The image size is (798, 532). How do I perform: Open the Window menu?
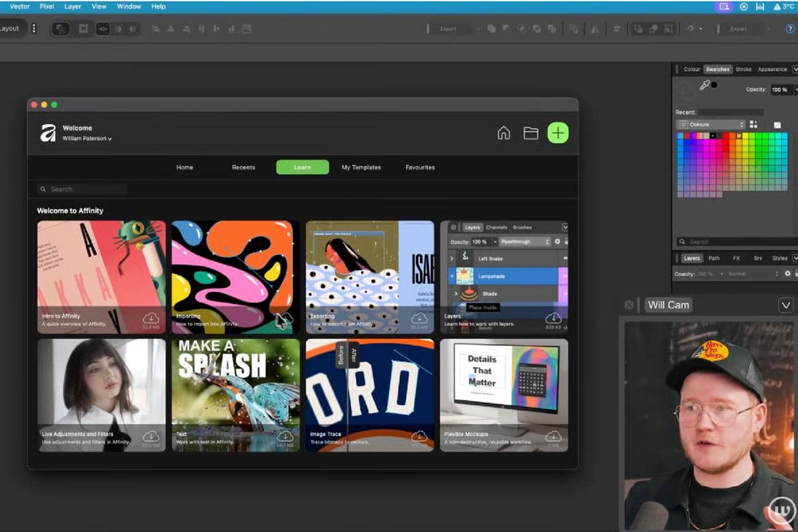[128, 6]
